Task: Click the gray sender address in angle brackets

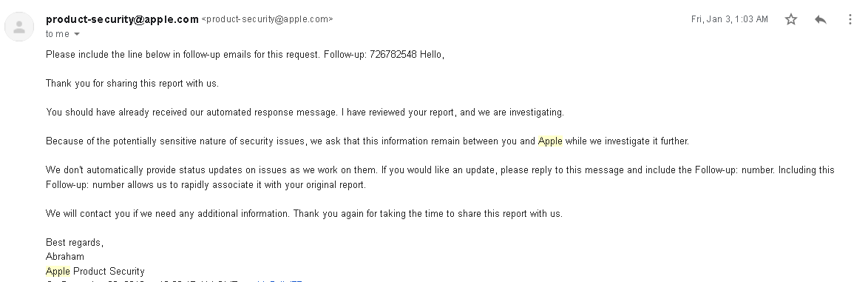Action: point(268,19)
